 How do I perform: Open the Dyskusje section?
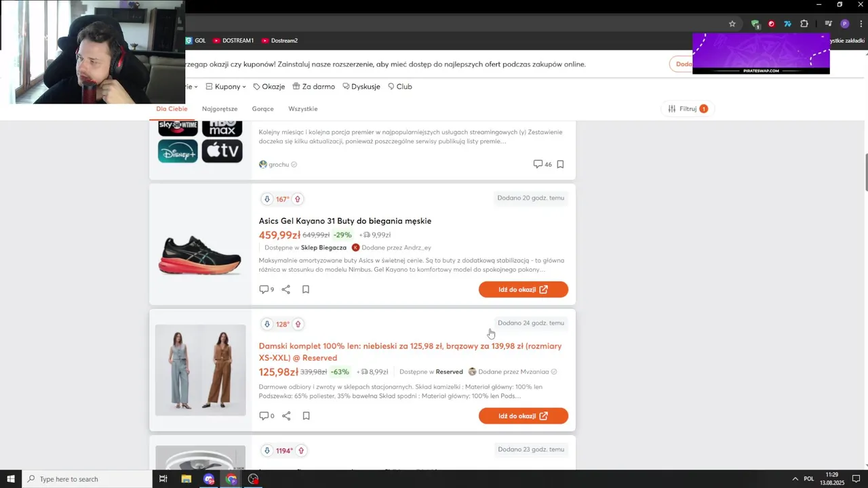tap(361, 87)
